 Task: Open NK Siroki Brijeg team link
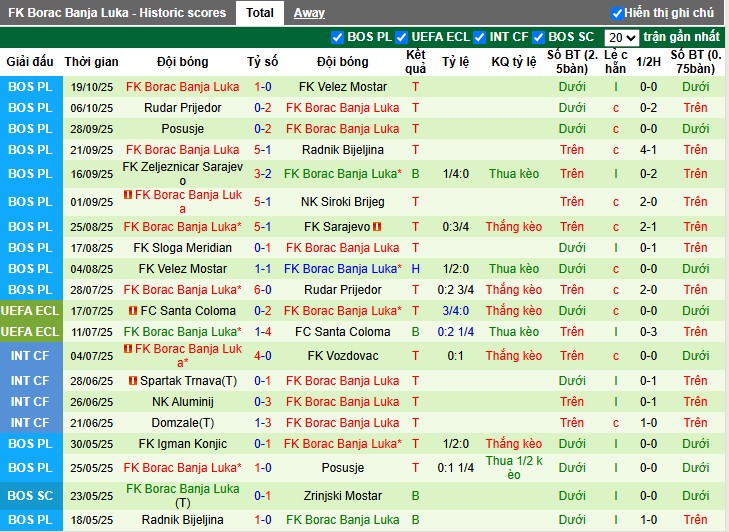click(343, 202)
